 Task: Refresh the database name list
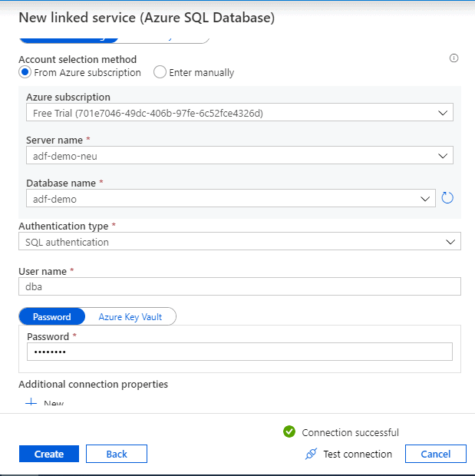point(448,198)
